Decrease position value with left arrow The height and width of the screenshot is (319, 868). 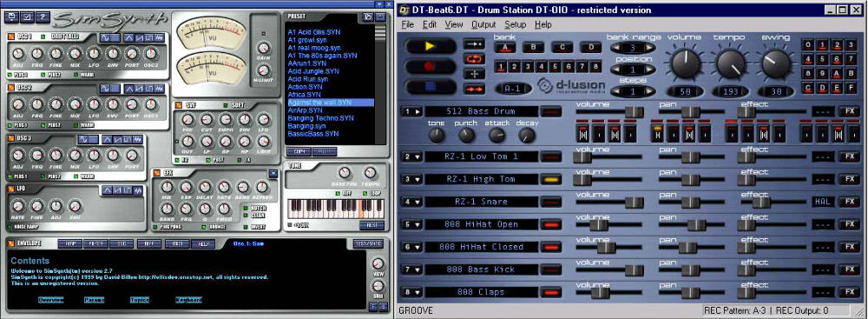pyautogui.click(x=616, y=70)
